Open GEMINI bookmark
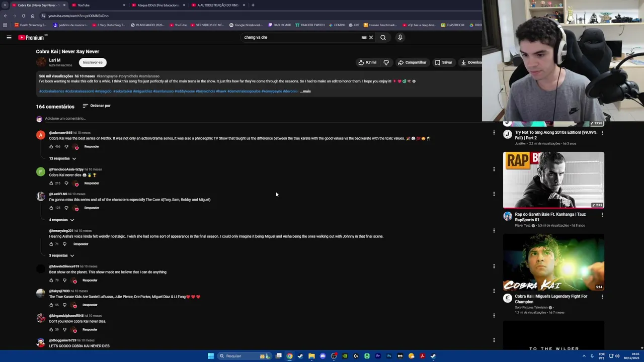 (337, 25)
